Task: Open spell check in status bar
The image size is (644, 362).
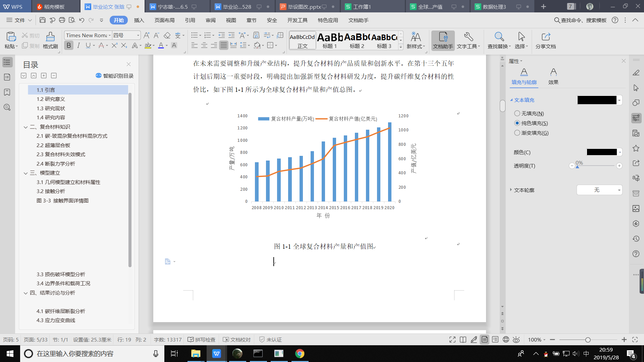Action: (x=201, y=340)
